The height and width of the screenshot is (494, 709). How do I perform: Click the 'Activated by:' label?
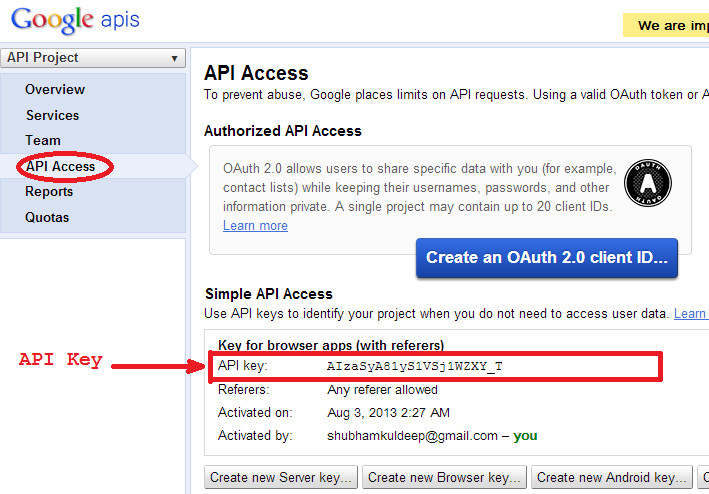pyautogui.click(x=255, y=436)
